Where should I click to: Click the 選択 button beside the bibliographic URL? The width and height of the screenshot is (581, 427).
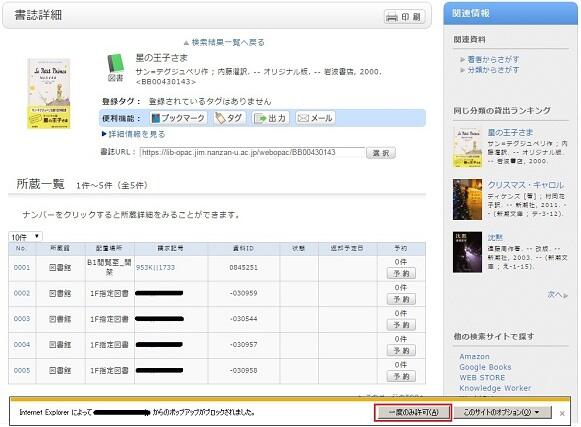(381, 153)
